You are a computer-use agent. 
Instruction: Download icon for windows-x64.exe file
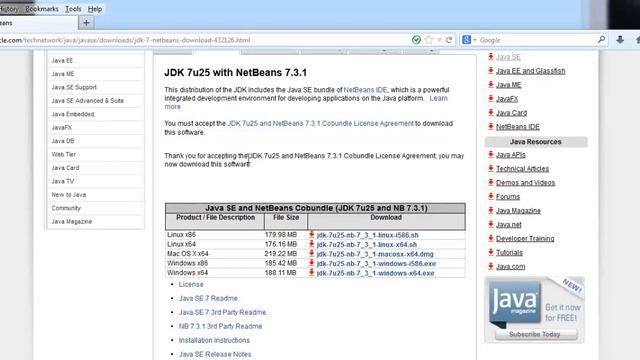[x=311, y=273]
